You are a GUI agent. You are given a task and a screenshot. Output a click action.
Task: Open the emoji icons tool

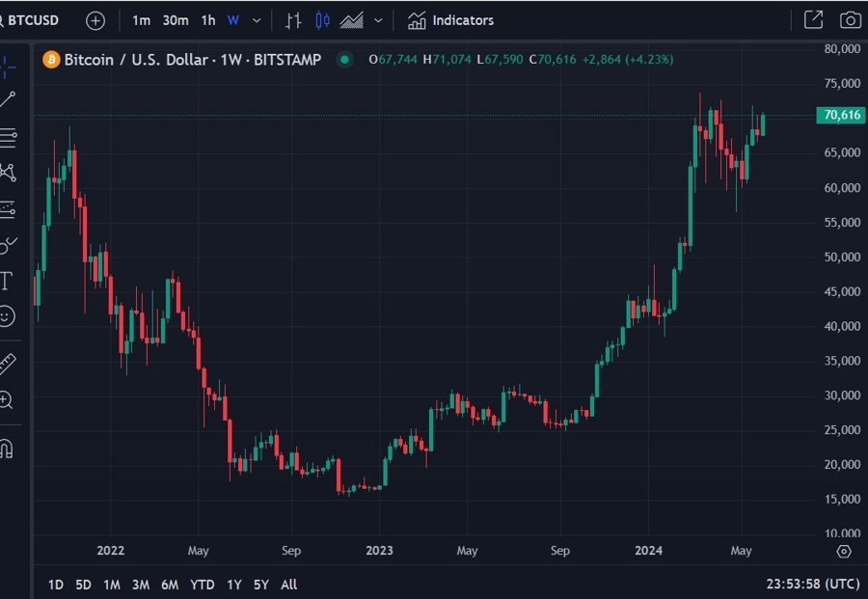pyautogui.click(x=6, y=316)
